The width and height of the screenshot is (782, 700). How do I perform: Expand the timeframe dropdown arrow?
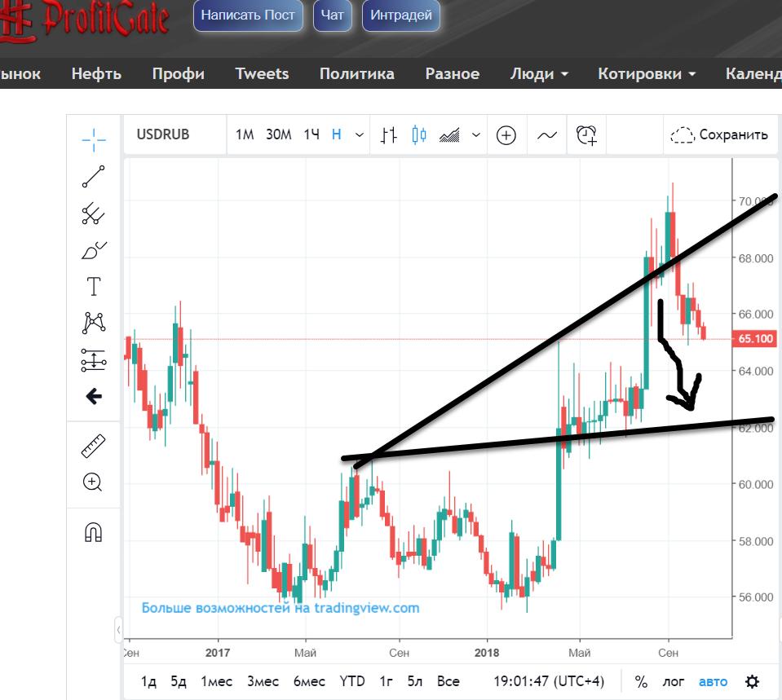[x=360, y=135]
